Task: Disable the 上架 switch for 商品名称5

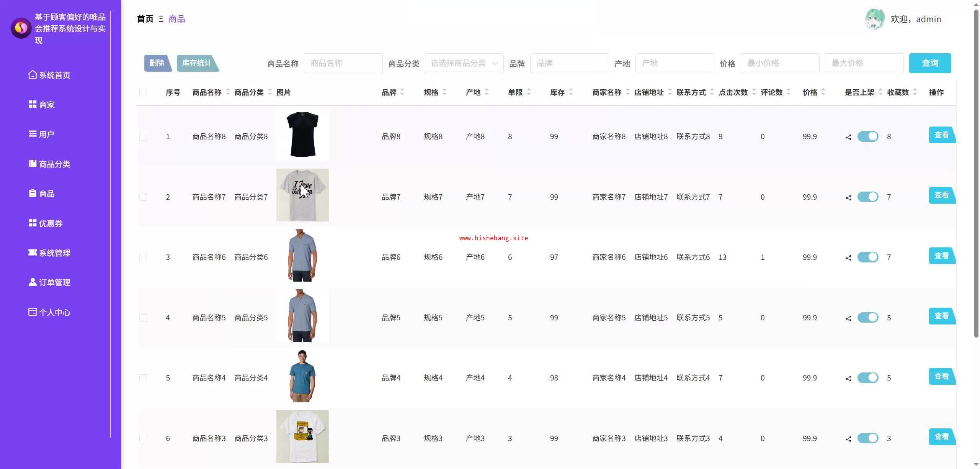Action: click(867, 318)
